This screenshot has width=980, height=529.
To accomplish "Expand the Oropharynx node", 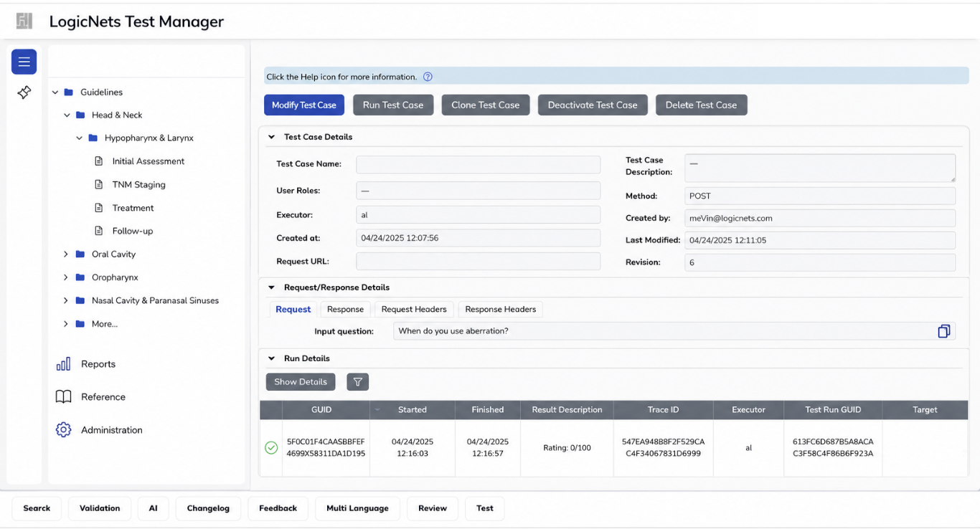I will coord(66,277).
